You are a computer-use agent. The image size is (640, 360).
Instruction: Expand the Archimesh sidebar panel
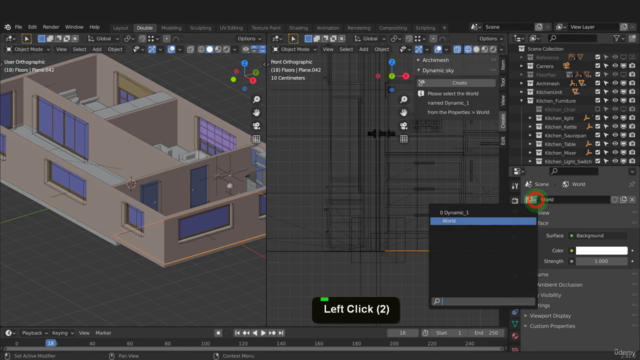click(x=436, y=60)
